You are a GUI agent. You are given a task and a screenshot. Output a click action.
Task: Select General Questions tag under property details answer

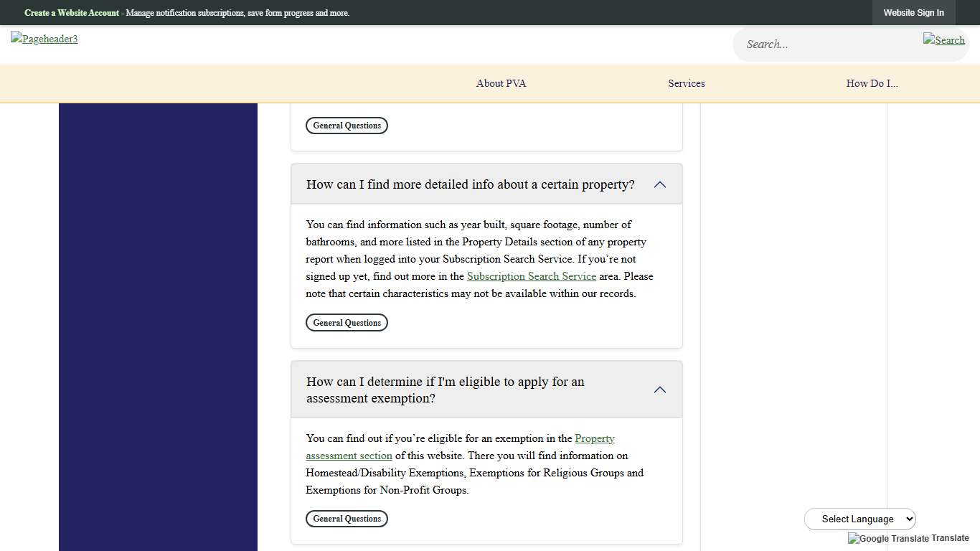[347, 322]
